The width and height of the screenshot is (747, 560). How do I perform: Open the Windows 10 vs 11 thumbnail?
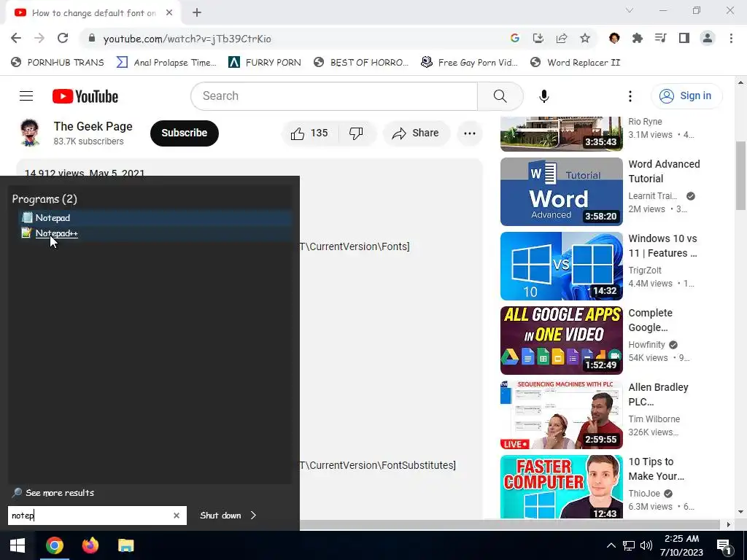pyautogui.click(x=561, y=265)
